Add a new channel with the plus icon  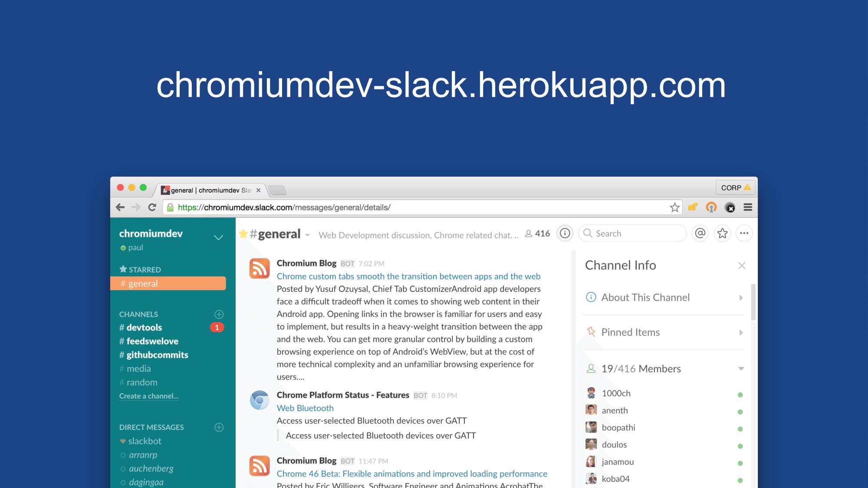point(219,314)
